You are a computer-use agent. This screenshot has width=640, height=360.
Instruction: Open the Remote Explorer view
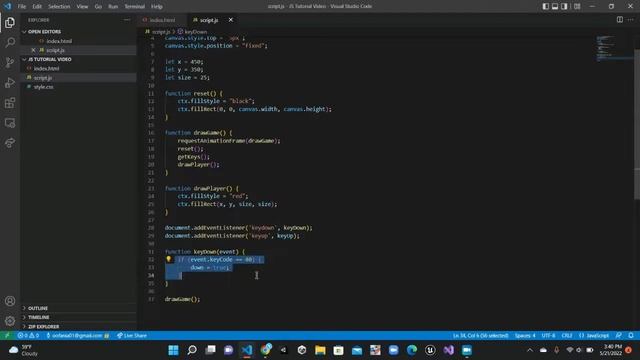(10, 123)
